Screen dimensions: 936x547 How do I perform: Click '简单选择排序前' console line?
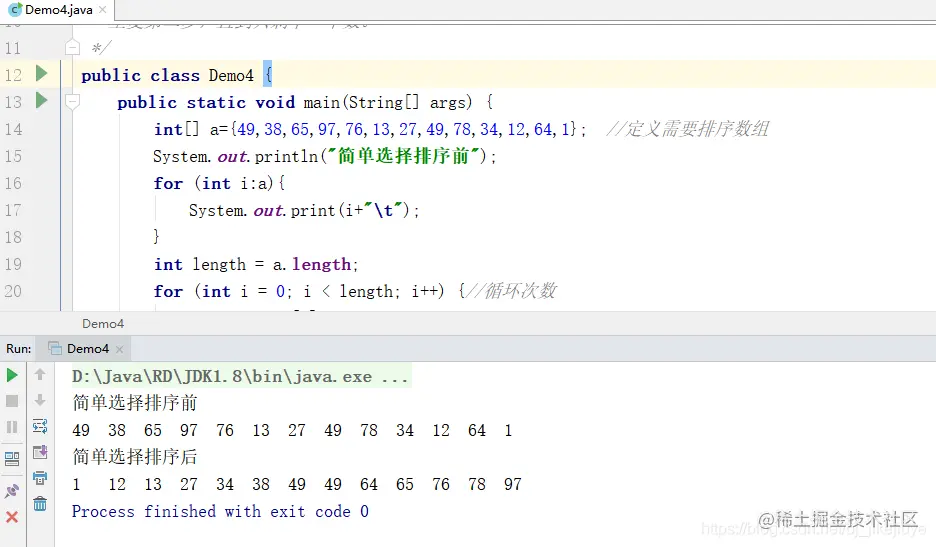(135, 402)
